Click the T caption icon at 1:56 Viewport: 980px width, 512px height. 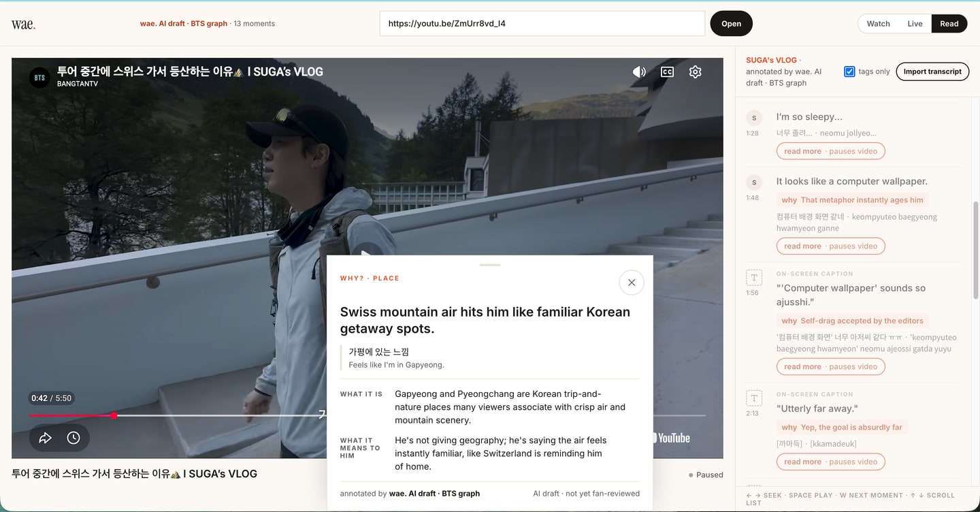pyautogui.click(x=754, y=277)
